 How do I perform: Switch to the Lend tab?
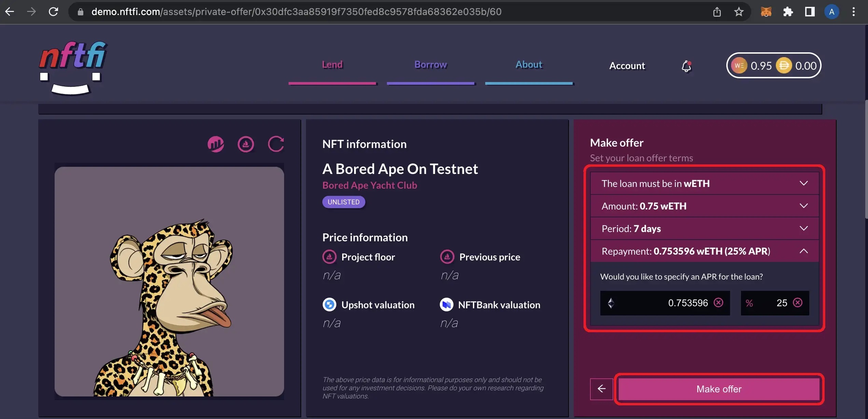[x=332, y=65]
